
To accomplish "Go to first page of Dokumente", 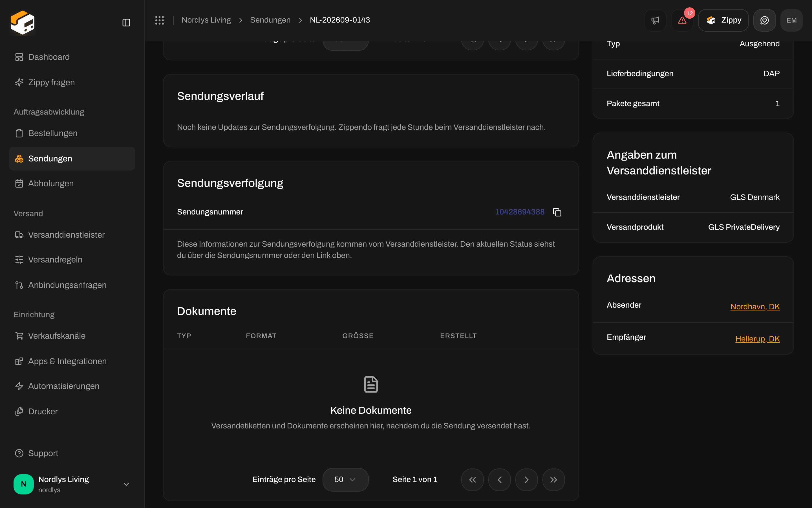I will pos(473,479).
